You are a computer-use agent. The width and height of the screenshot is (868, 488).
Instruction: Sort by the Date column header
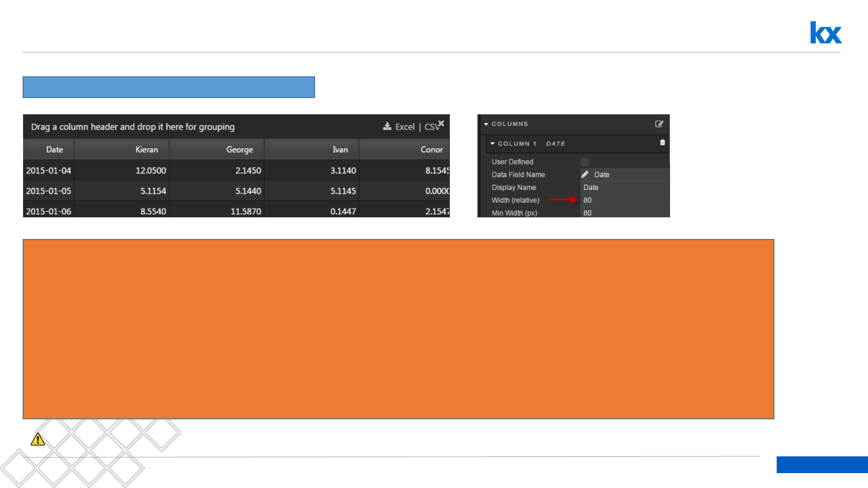[x=54, y=150]
